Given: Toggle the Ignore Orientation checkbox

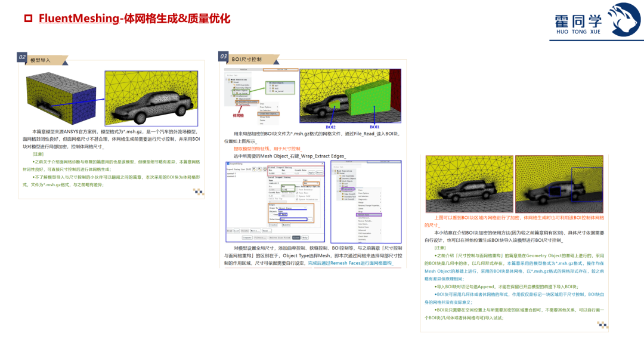Looking at the screenshot, I should [x=297, y=199].
